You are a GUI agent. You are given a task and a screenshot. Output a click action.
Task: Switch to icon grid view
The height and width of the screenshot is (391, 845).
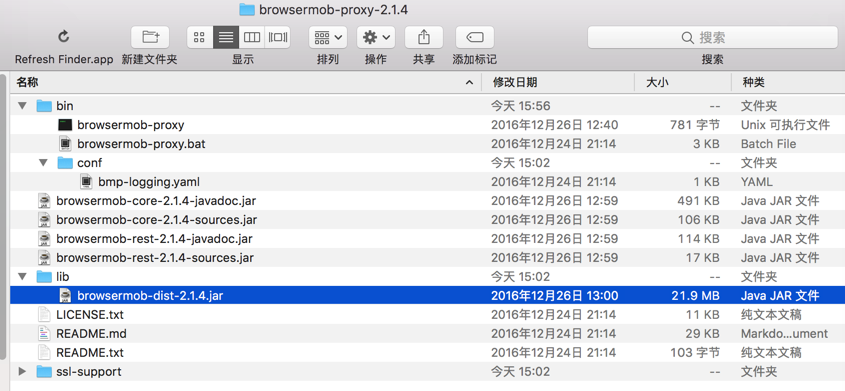[199, 37]
